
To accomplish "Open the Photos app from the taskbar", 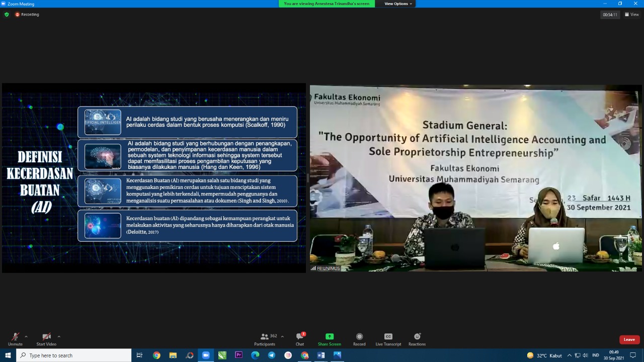I will point(337,355).
